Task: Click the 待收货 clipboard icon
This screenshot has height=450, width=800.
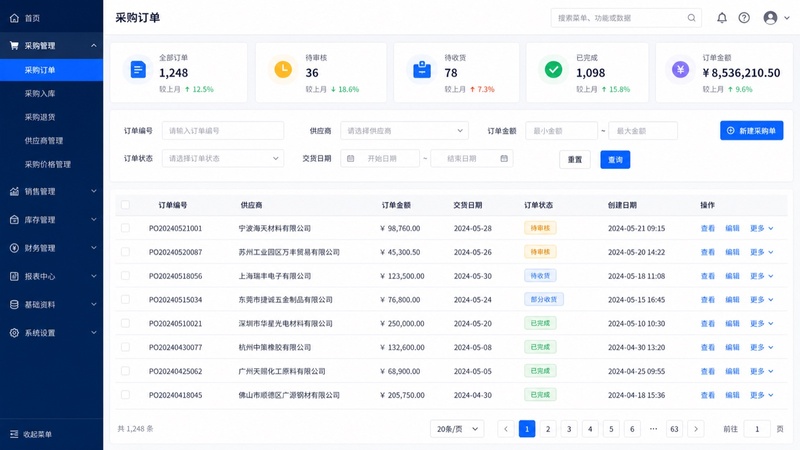Action: pos(422,69)
